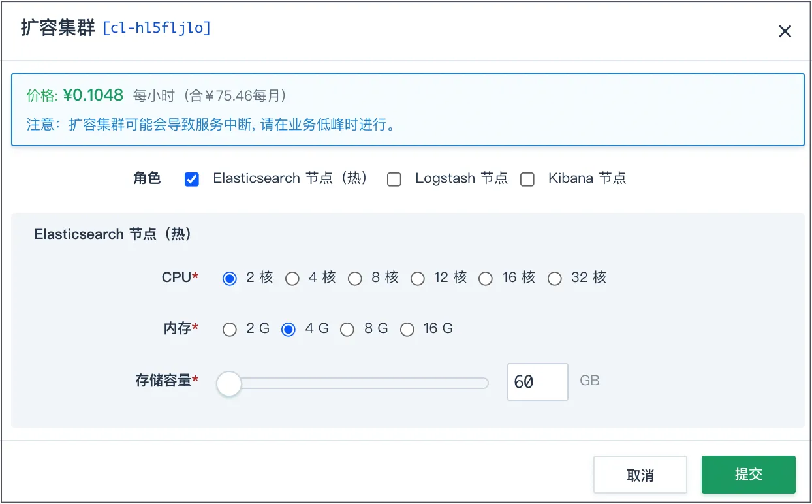Click the GB unit label
The height and width of the screenshot is (504, 812).
tap(589, 380)
